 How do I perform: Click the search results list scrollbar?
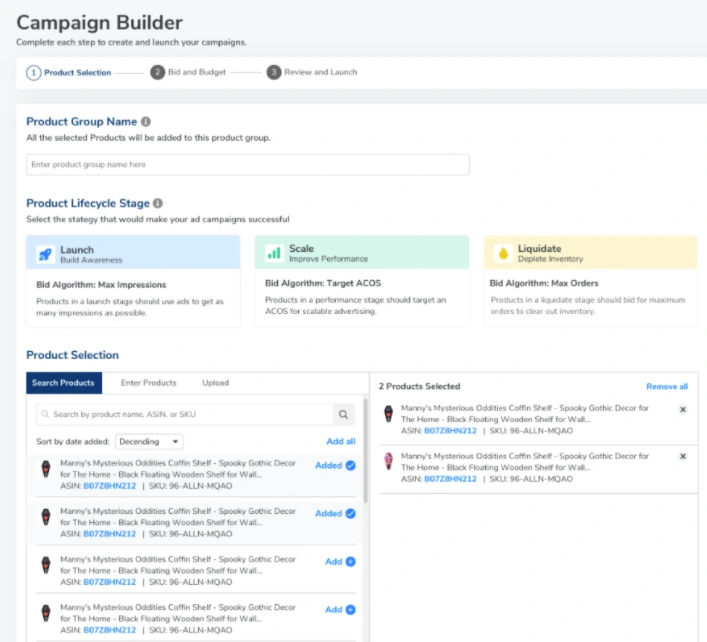click(365, 451)
